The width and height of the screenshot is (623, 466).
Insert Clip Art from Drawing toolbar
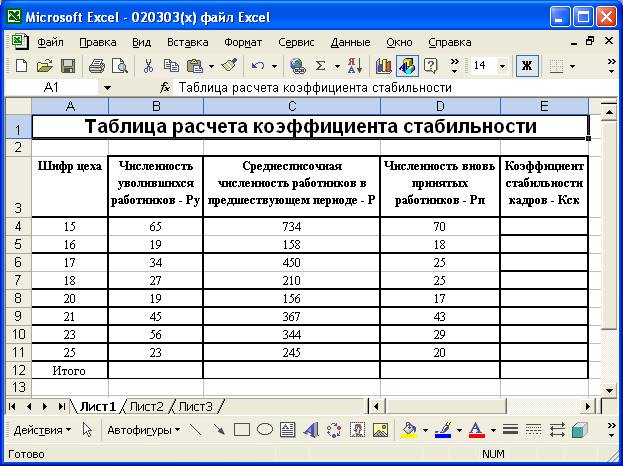point(357,429)
